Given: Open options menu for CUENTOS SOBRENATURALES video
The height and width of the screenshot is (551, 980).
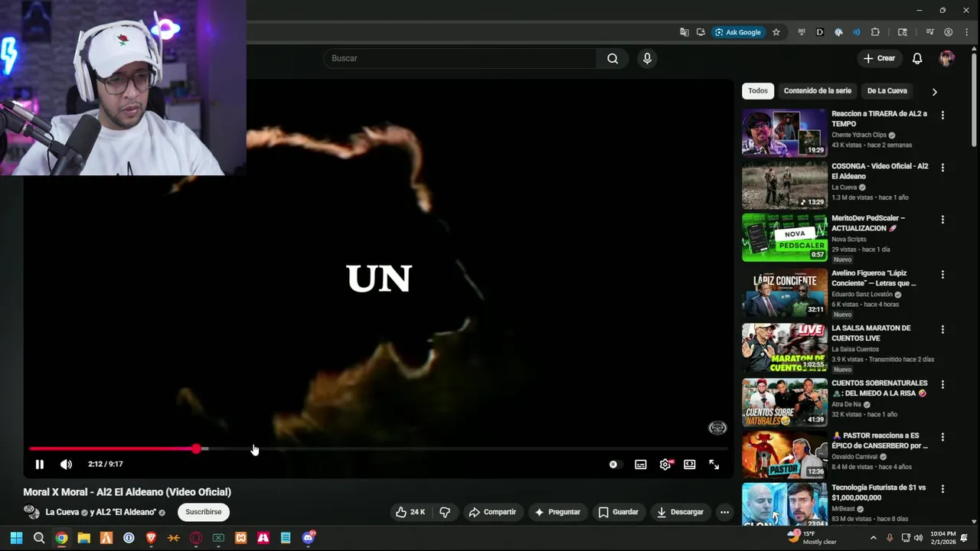Looking at the screenshot, I should pos(942,384).
